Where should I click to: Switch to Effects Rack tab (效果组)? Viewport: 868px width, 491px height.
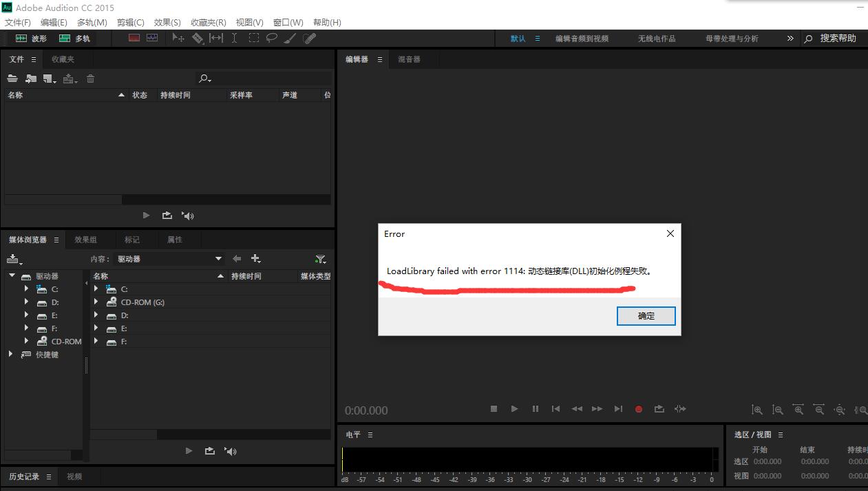pos(85,240)
